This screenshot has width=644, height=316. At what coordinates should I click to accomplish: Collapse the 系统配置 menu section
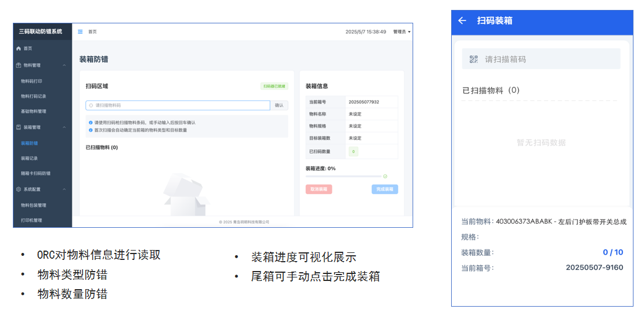point(64,189)
